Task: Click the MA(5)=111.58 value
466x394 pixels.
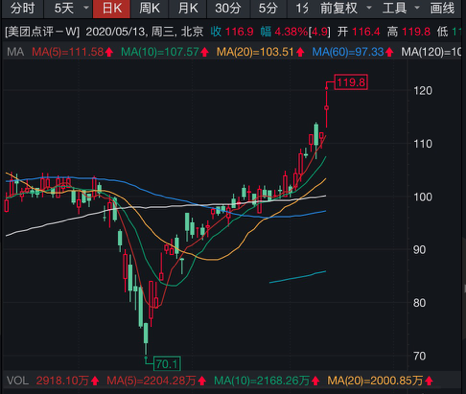Action: click(x=68, y=52)
